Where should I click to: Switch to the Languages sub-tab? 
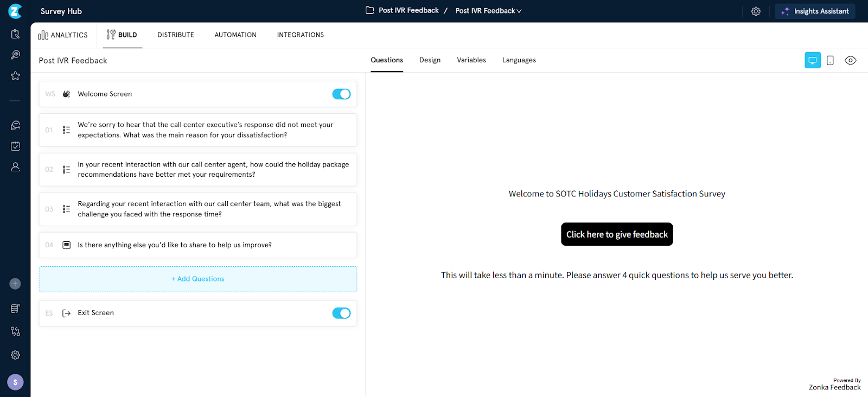point(519,60)
